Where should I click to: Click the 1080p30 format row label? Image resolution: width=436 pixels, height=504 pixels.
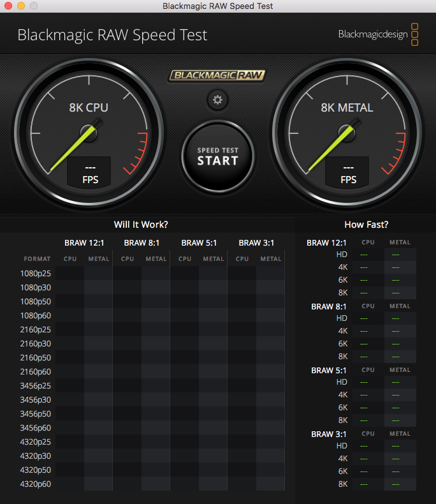(36, 288)
